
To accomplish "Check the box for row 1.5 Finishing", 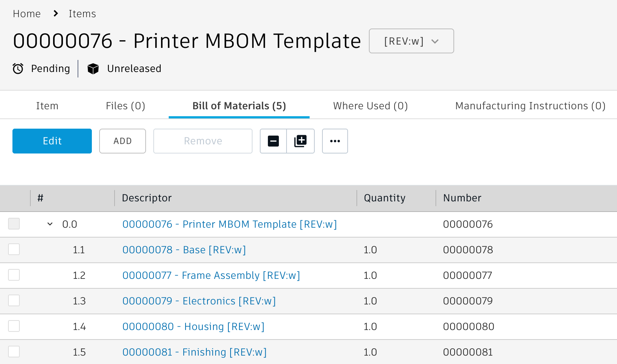I will 14,352.
